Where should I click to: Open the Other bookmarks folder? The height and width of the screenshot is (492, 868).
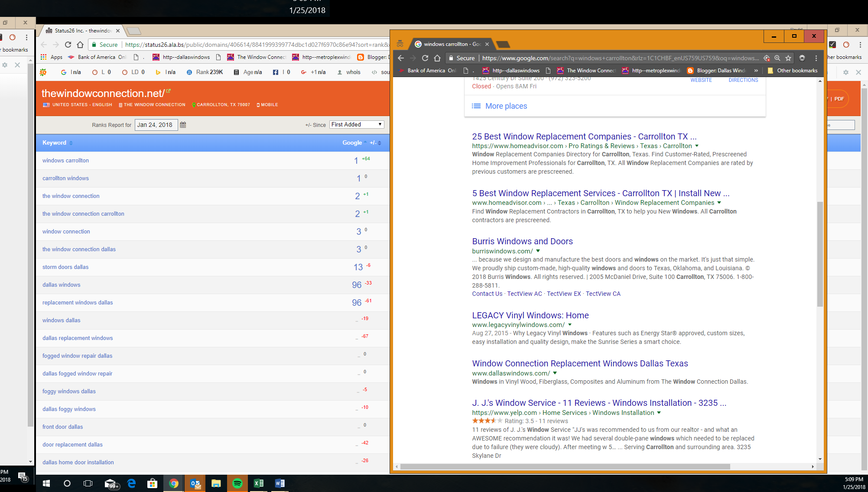pos(793,71)
